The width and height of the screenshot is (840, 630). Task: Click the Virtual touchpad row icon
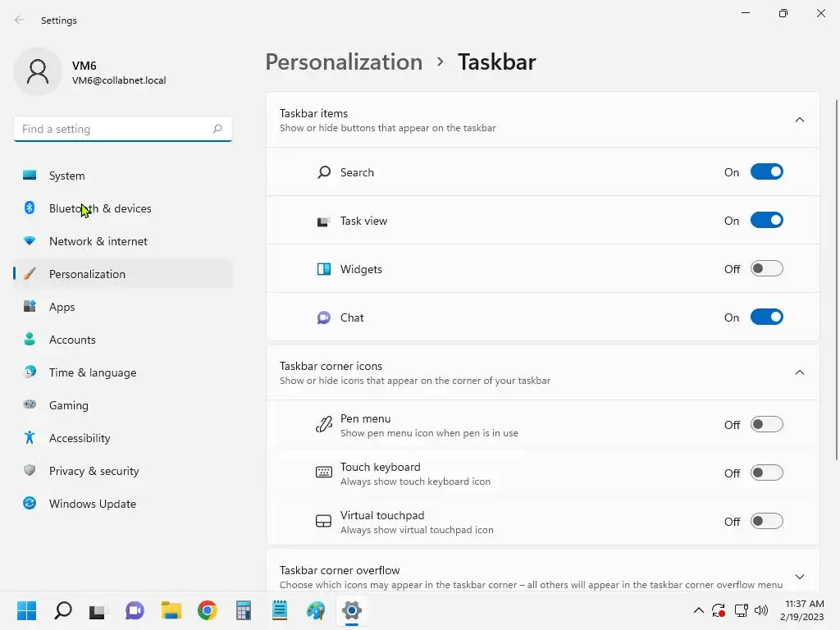point(323,521)
